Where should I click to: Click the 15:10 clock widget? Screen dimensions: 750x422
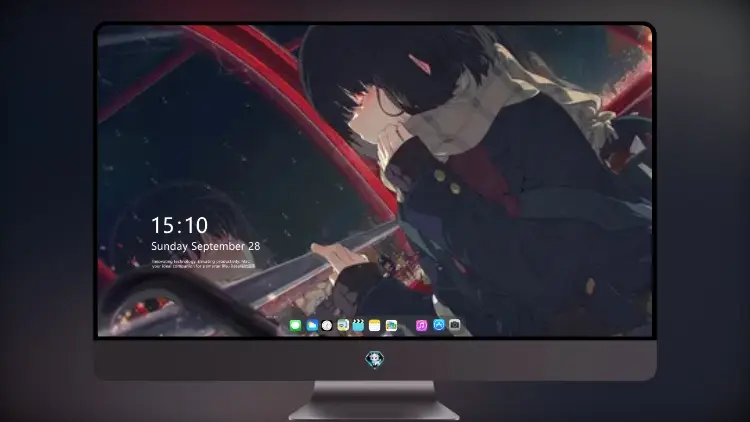[179, 225]
